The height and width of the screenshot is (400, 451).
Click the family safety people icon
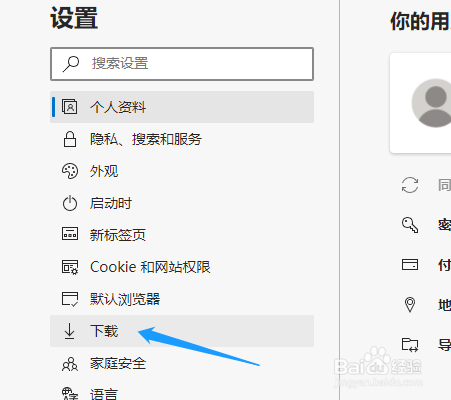(x=70, y=364)
